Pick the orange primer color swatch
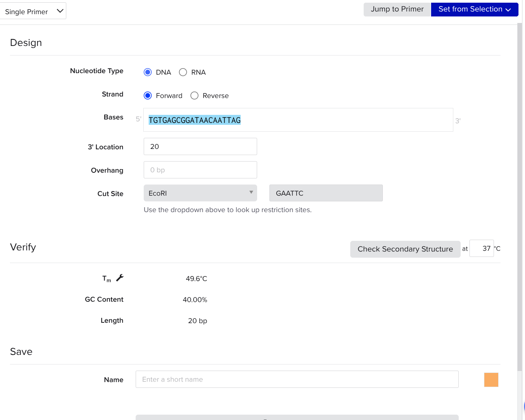The height and width of the screenshot is (420, 525). point(491,380)
